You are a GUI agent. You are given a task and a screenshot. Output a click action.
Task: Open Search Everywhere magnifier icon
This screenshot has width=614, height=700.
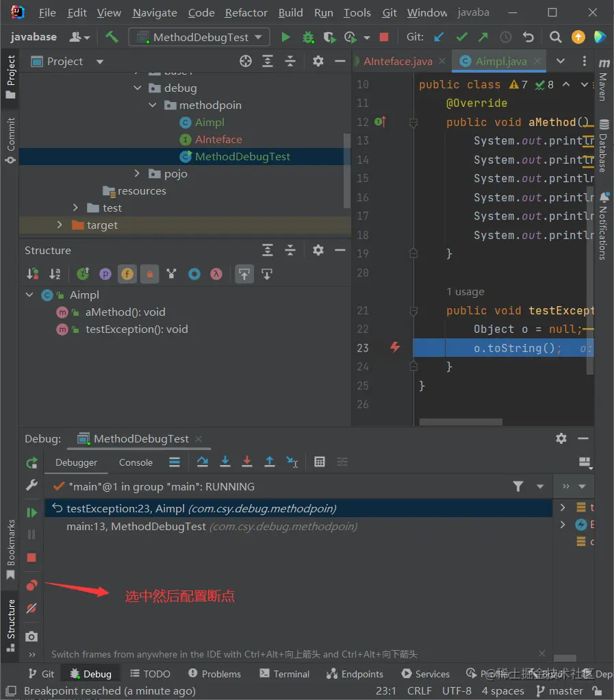click(556, 37)
